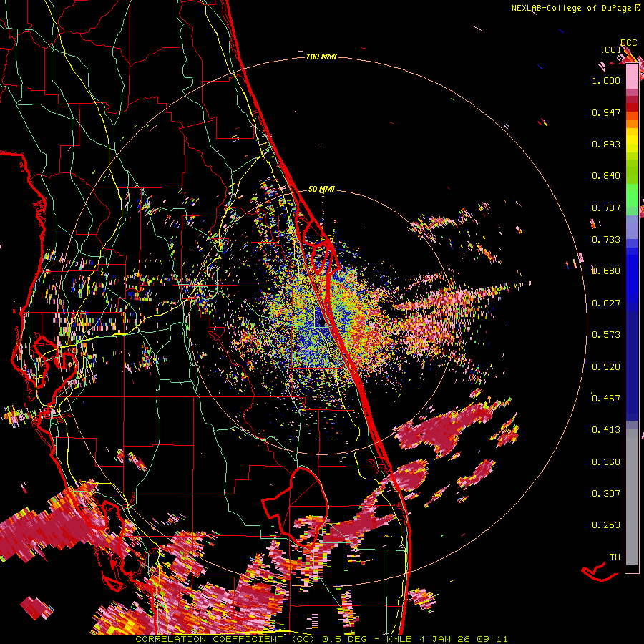Click the TH label under the scale
Viewport: 644px width, 644px height.
point(615,557)
